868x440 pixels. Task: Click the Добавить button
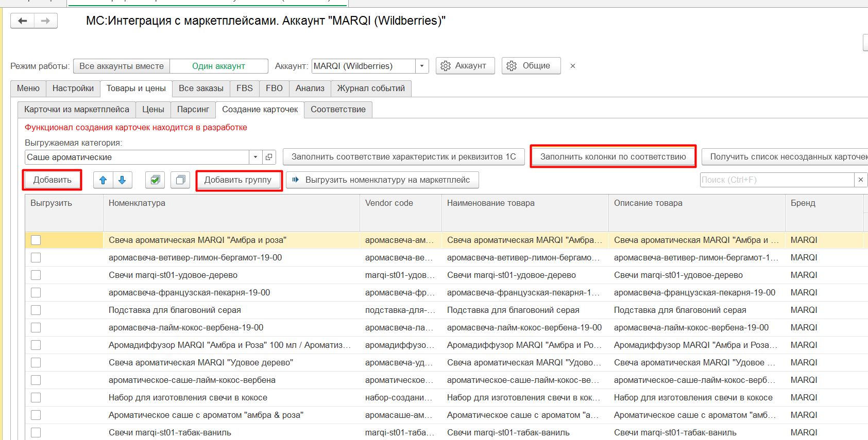pos(53,180)
